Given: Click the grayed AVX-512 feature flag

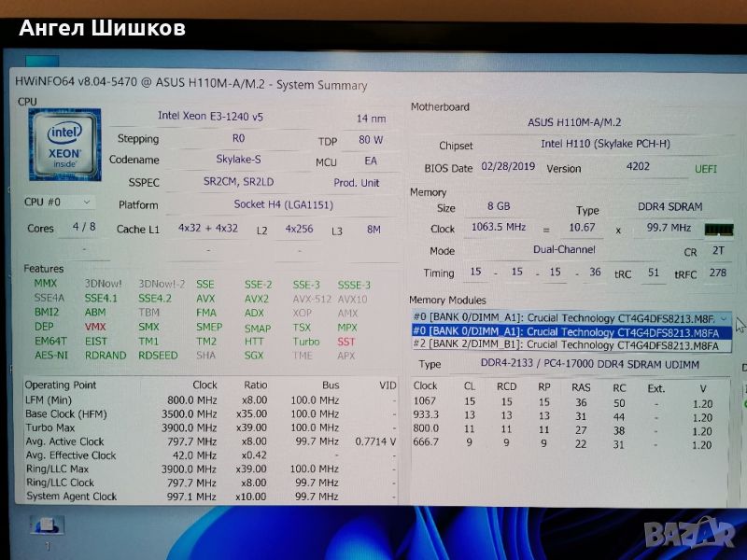Looking at the screenshot, I should [312, 300].
